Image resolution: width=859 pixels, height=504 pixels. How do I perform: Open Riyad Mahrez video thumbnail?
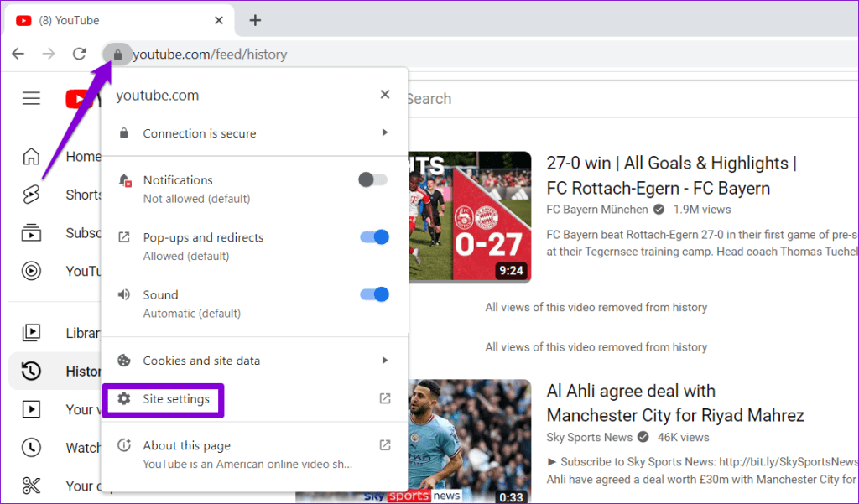tap(470, 442)
